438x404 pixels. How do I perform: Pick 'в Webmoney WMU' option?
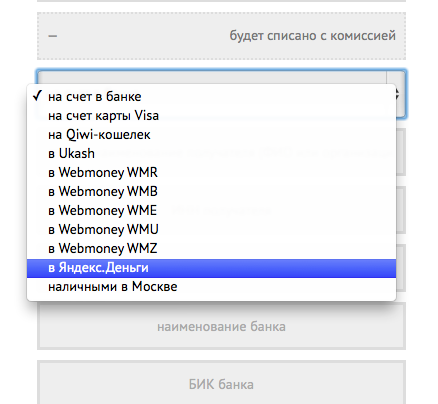tap(211, 230)
